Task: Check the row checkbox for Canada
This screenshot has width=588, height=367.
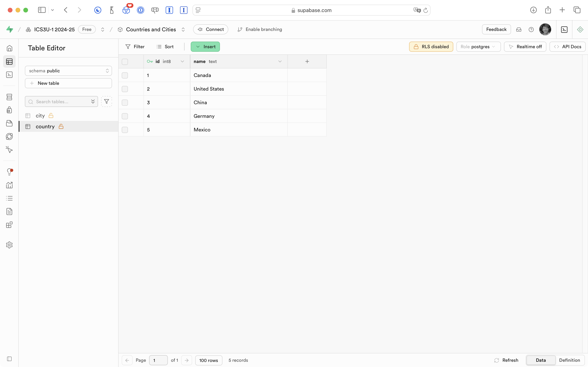Action: (x=125, y=75)
